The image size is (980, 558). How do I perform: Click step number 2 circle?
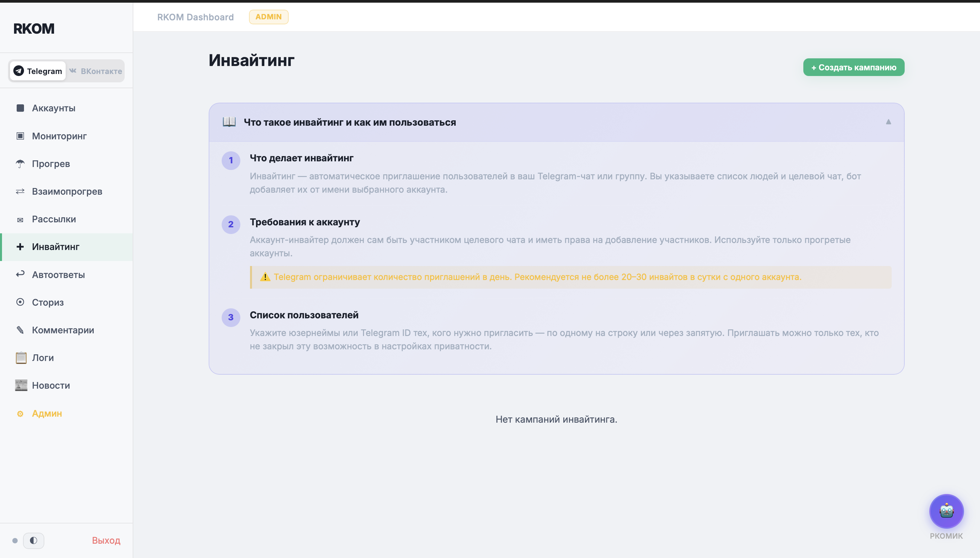pyautogui.click(x=231, y=224)
